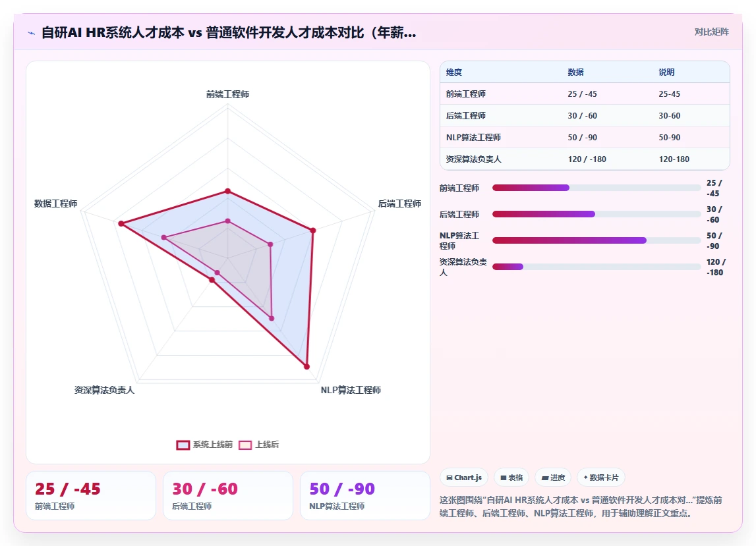The width and height of the screenshot is (756, 546).
Task: Click radar axis label 数据工程师
Action: point(55,204)
